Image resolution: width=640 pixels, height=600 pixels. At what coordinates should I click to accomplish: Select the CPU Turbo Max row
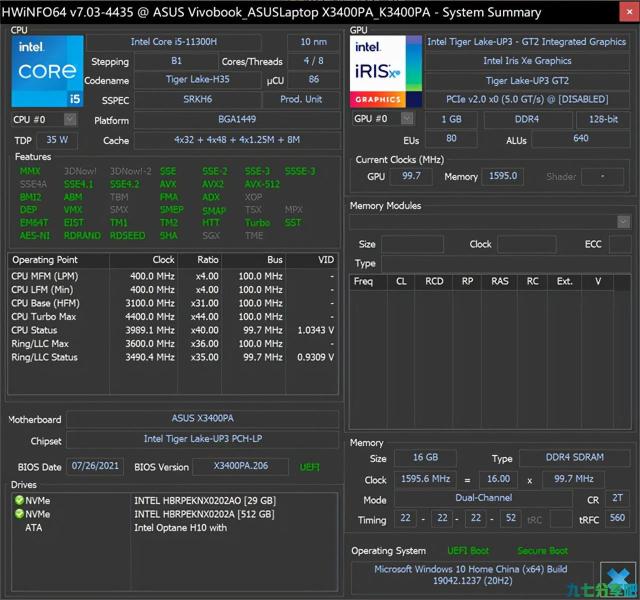pyautogui.click(x=173, y=317)
